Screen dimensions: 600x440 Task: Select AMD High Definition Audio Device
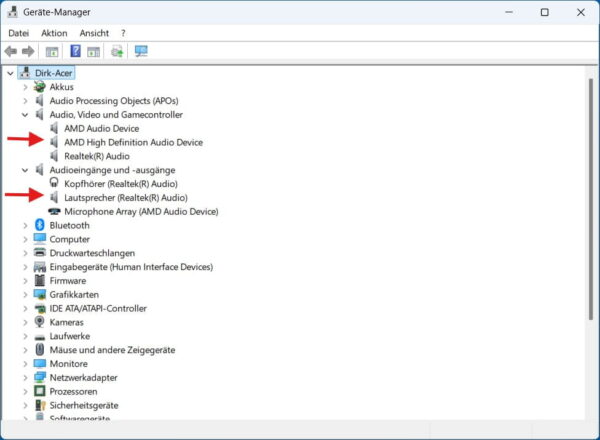[x=134, y=142]
